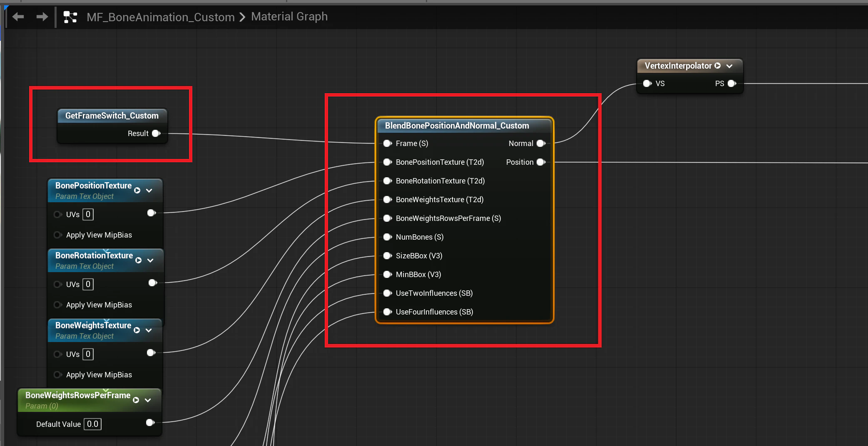Viewport: 868px width, 446px height.
Task: Toggle BoneRotationTexture preview circle icon
Action: pyautogui.click(x=139, y=260)
